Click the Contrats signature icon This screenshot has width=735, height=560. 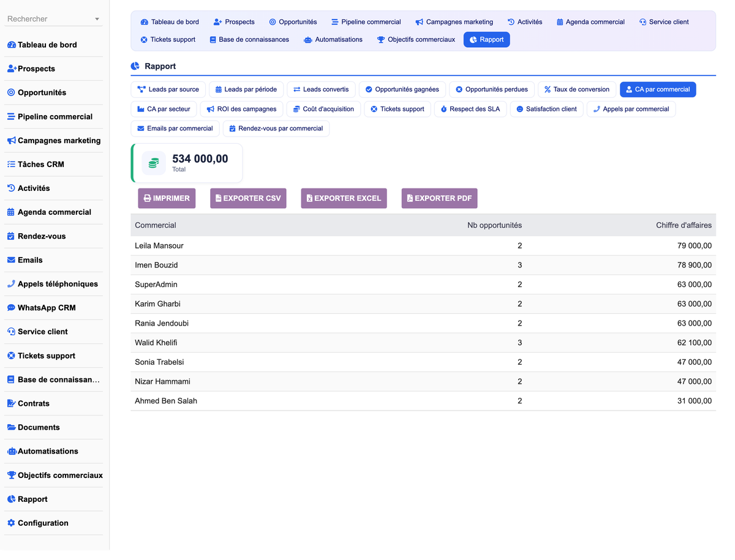11,403
